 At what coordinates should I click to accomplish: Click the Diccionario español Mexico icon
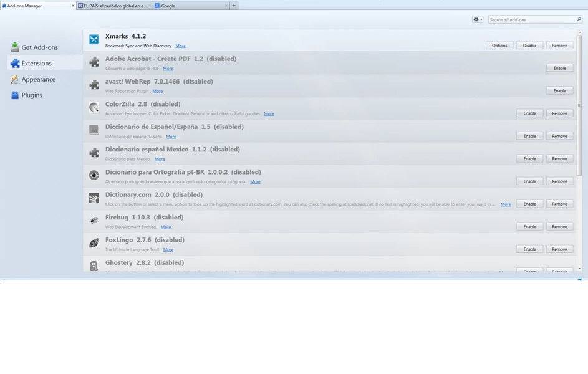[94, 153]
